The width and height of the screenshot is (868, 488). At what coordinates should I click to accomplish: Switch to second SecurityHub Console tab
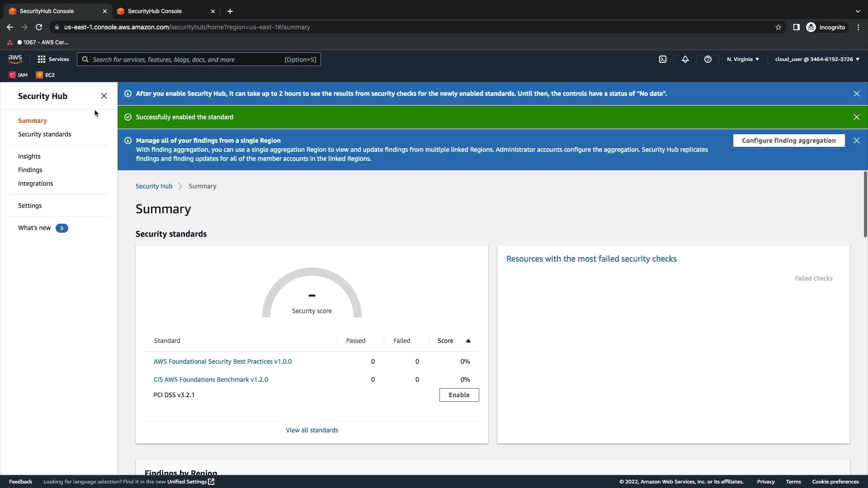click(155, 11)
